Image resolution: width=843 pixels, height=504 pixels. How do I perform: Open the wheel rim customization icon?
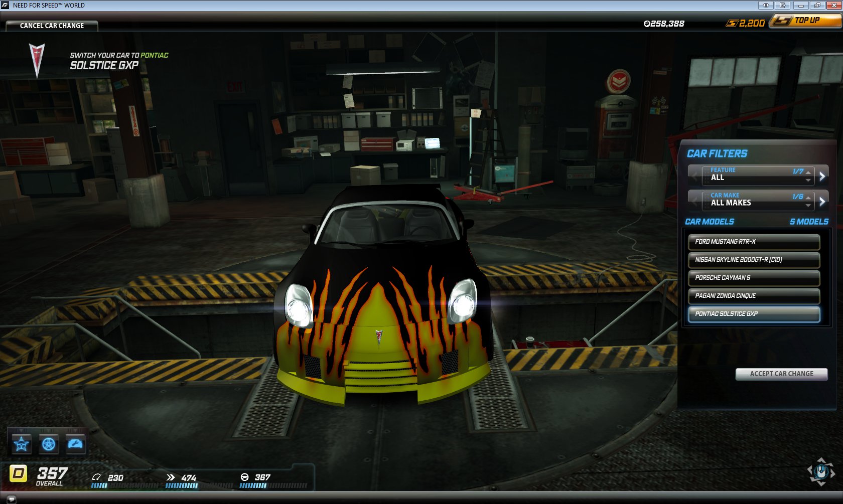coord(49,444)
